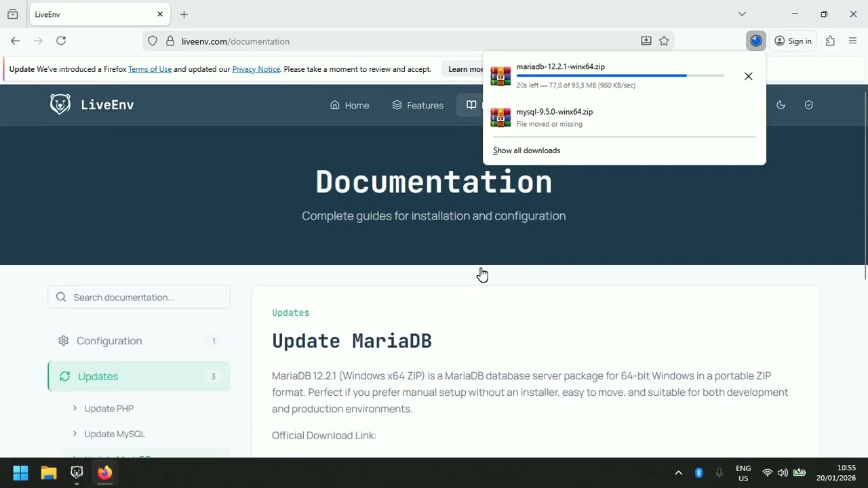
Task: Close the LiveEnv tab
Action: click(x=160, y=14)
